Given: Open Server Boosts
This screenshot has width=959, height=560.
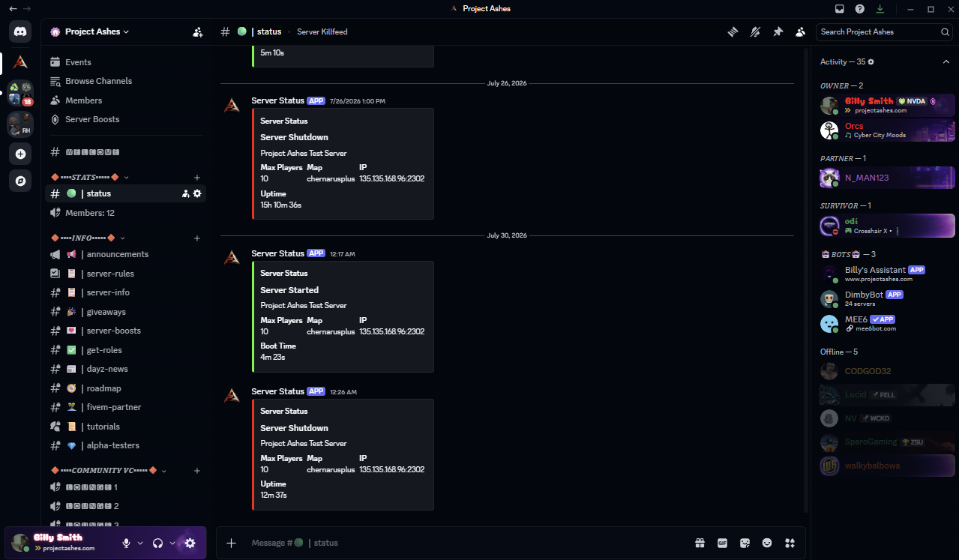Looking at the screenshot, I should tap(125, 119).
